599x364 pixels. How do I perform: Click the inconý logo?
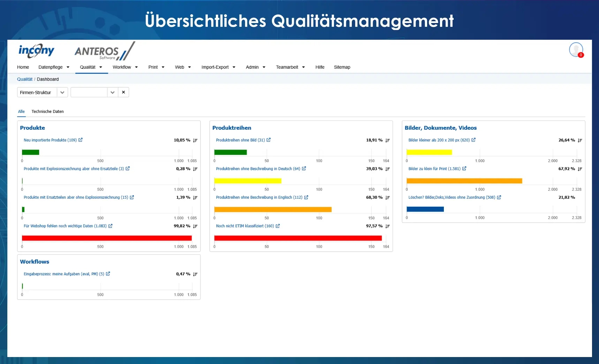[37, 51]
